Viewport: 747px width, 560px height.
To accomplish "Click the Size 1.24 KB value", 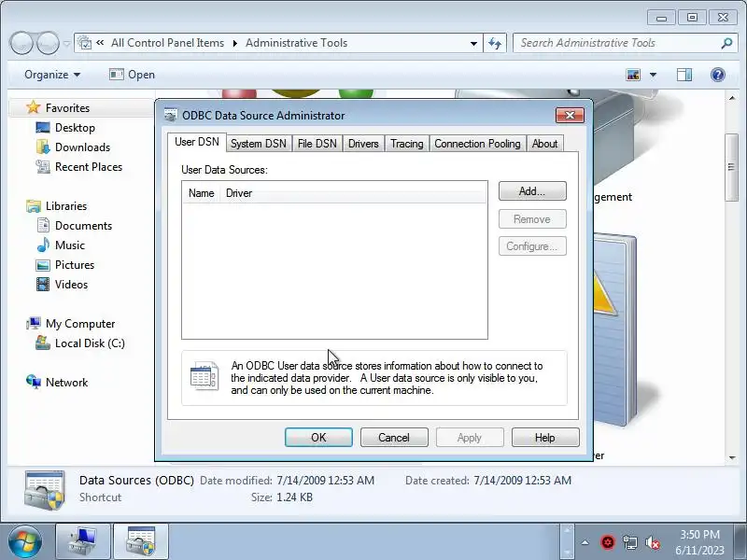I will (x=294, y=497).
